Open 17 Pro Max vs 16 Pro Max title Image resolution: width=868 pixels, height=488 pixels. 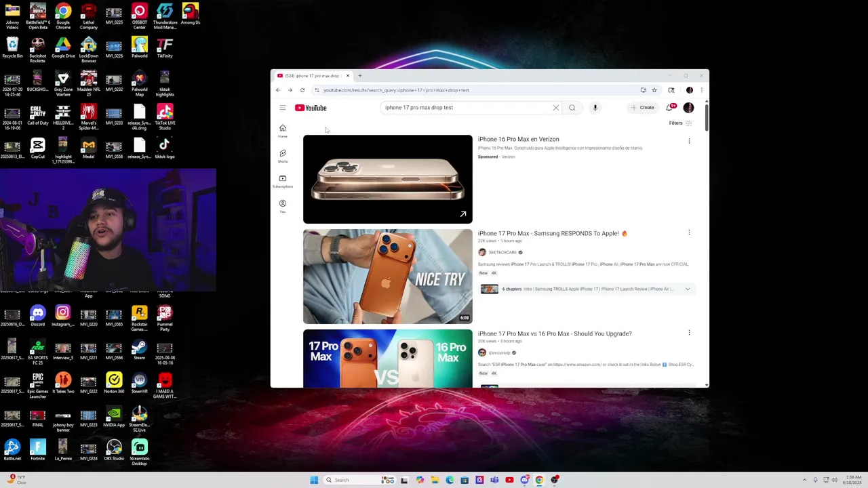(x=555, y=334)
